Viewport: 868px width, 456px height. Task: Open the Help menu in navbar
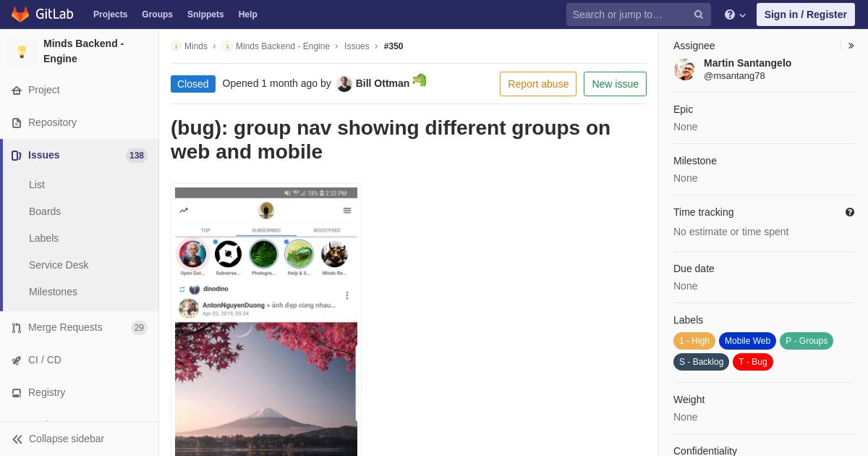[x=248, y=14]
